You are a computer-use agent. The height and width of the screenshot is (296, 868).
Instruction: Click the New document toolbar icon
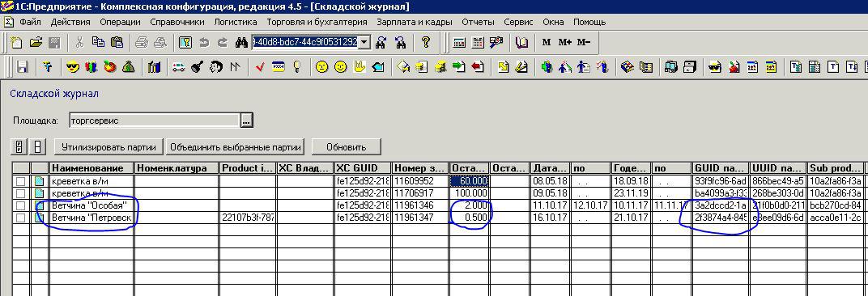tap(17, 43)
